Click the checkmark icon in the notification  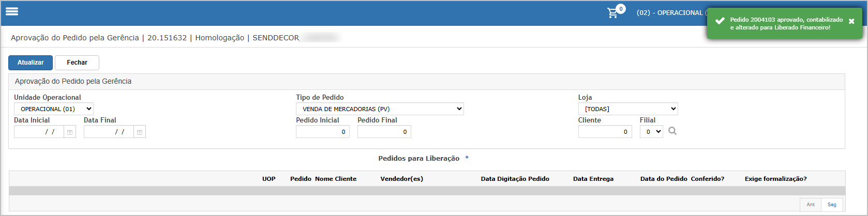(720, 21)
